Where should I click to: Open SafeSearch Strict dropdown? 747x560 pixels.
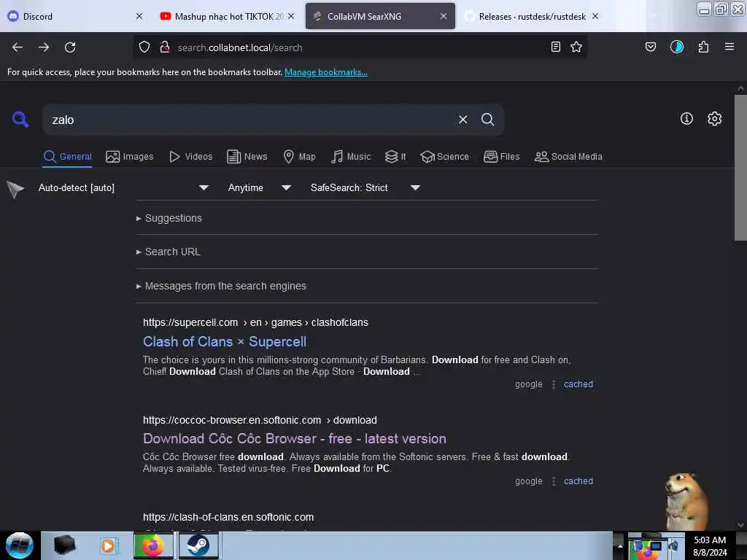pos(365,187)
